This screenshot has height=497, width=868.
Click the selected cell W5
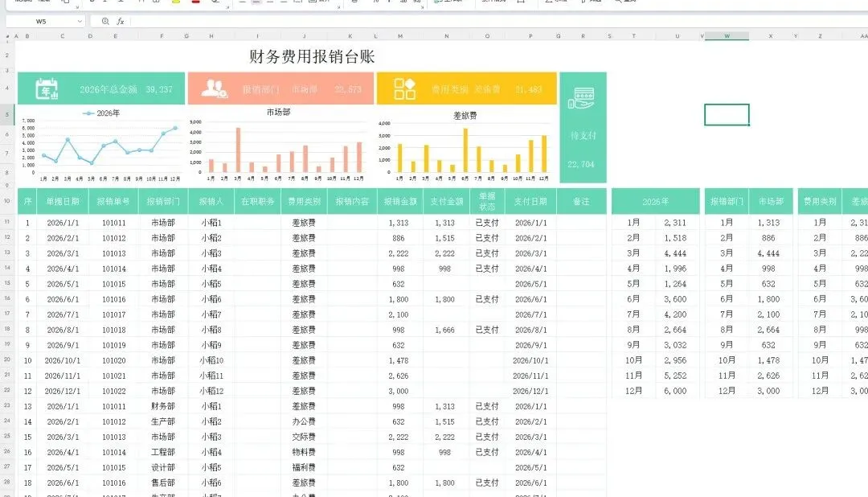coord(727,115)
